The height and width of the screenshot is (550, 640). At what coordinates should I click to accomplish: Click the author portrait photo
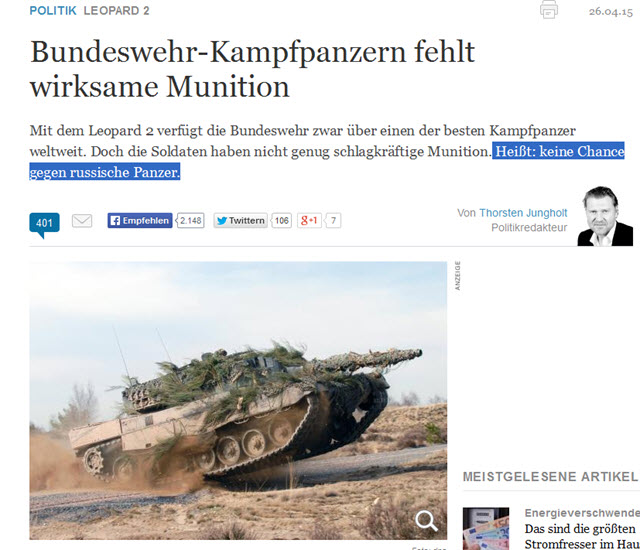click(x=605, y=216)
